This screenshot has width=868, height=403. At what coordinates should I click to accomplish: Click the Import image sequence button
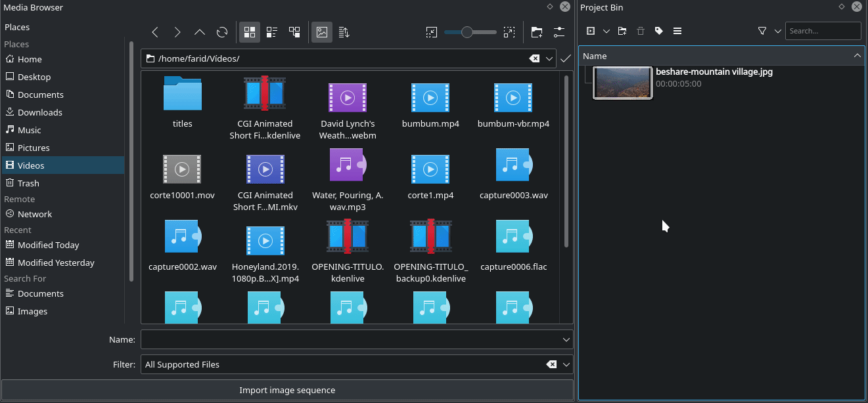tap(287, 390)
